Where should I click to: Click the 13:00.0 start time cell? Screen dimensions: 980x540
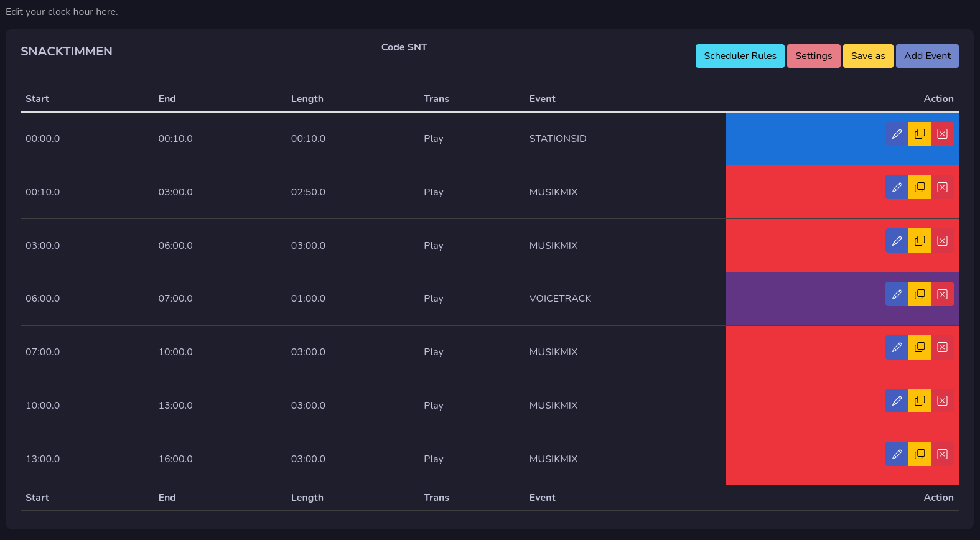tap(43, 459)
